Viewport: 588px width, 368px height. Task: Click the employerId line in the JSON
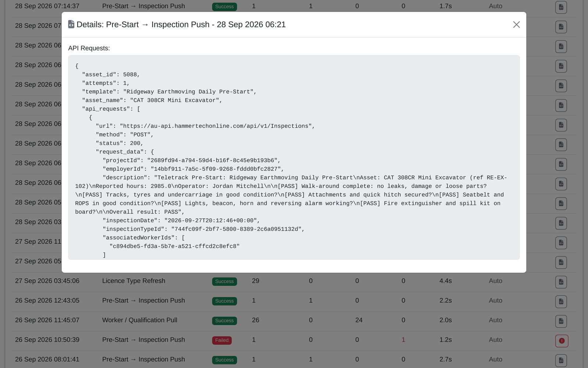point(193,169)
